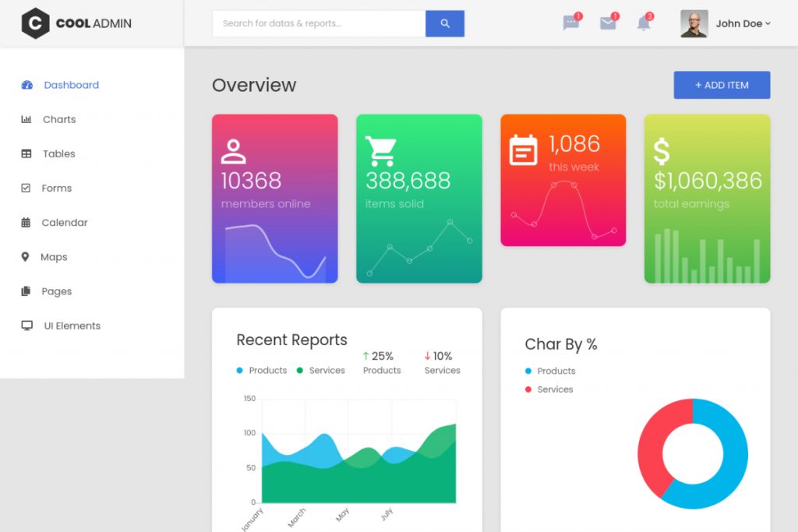Open the John Doe account dropdown
This screenshot has width=798, height=532.
[740, 23]
